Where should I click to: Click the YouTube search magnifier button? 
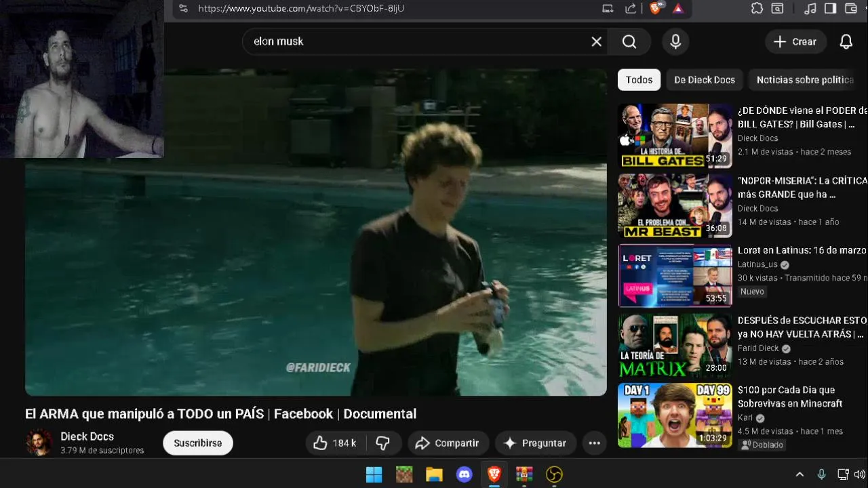click(x=629, y=41)
